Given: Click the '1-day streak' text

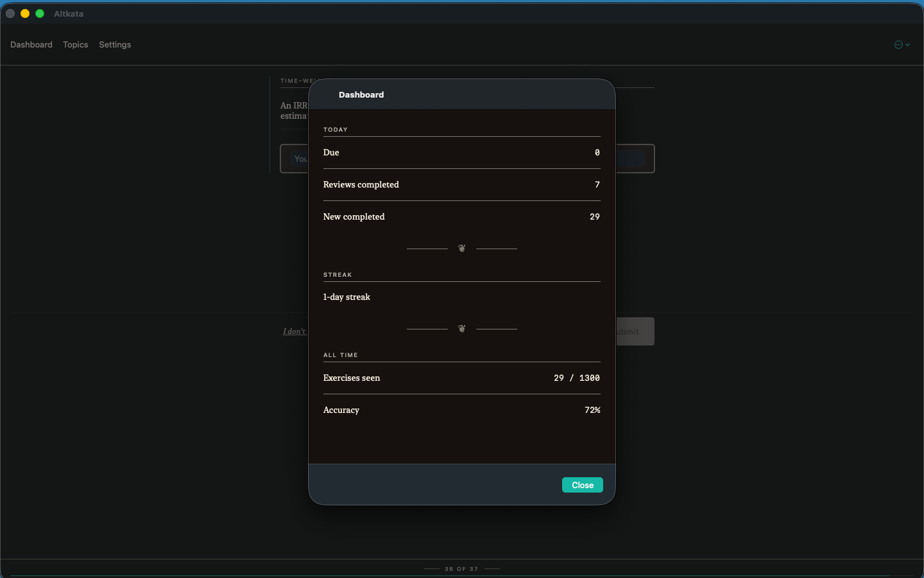Looking at the screenshot, I should click(346, 297).
